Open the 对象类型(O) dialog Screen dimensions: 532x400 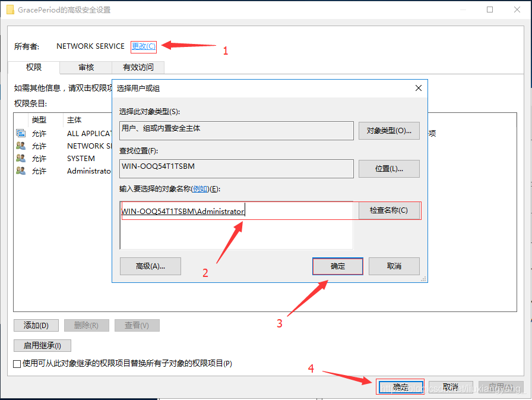389,131
